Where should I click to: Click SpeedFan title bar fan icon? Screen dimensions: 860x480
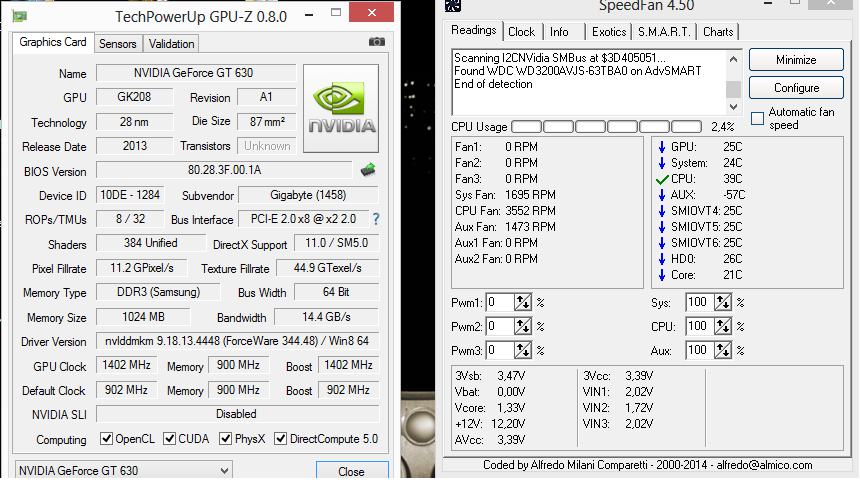click(452, 6)
